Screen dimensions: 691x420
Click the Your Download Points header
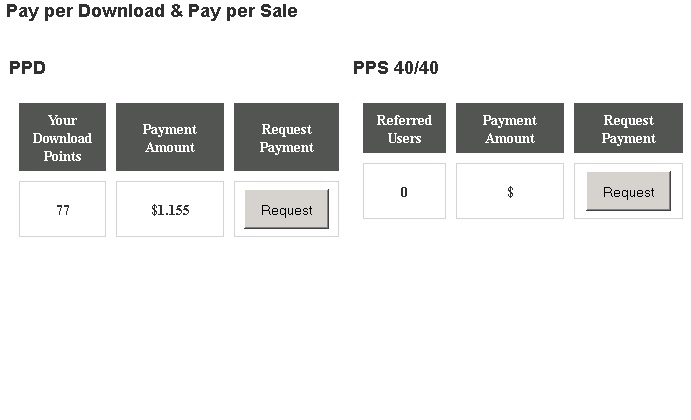(x=62, y=138)
